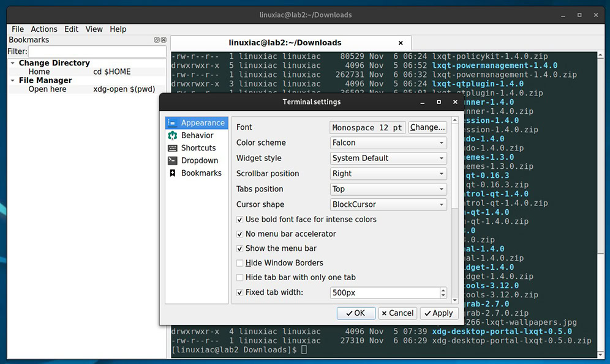
Task: Increase fixed tab width with up arrow
Action: (443, 290)
